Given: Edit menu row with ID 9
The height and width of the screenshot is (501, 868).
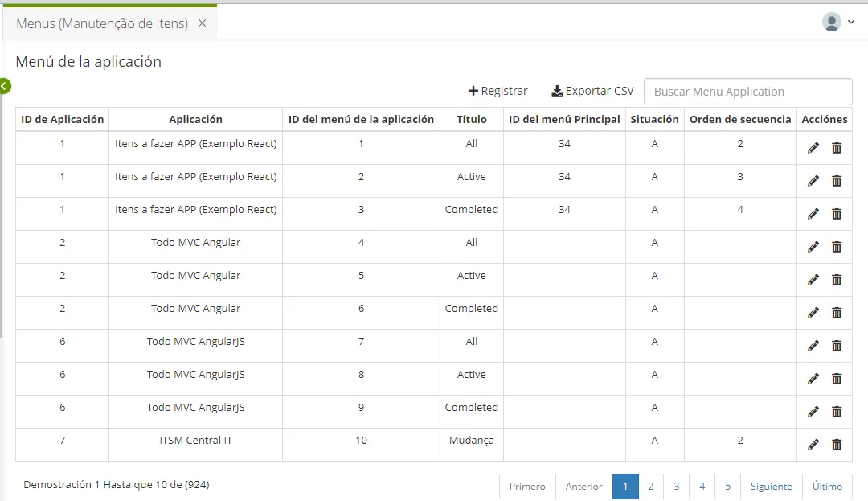Looking at the screenshot, I should (813, 411).
